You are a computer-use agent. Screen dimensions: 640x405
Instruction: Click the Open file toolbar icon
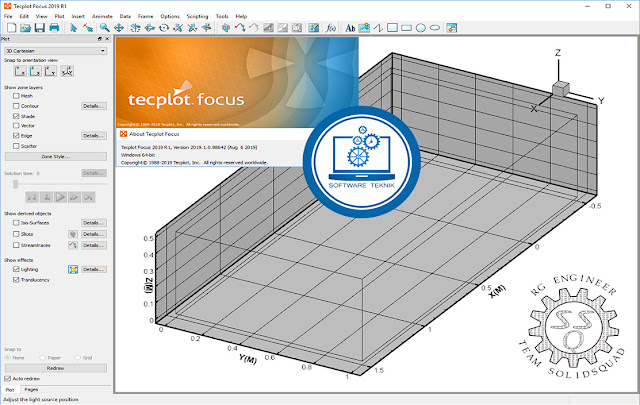point(26,28)
